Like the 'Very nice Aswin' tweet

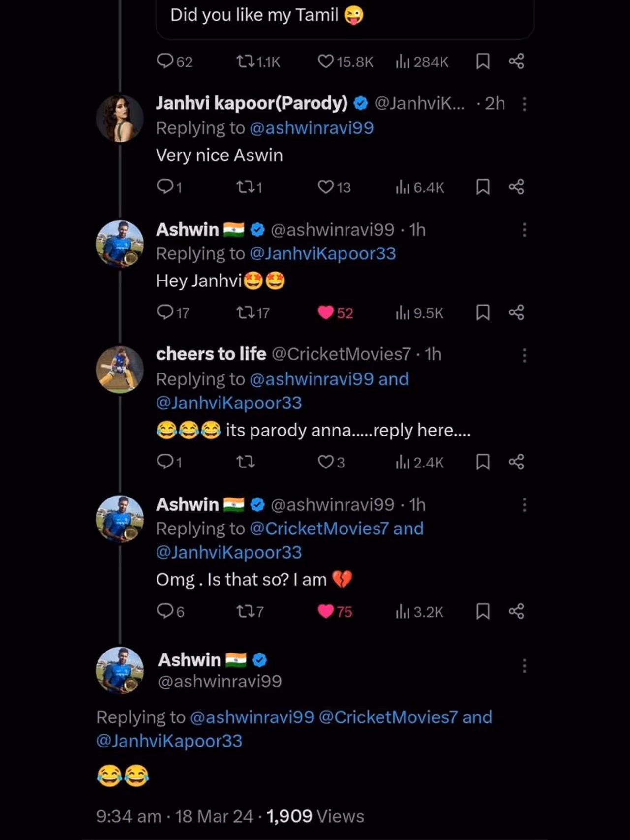(326, 187)
